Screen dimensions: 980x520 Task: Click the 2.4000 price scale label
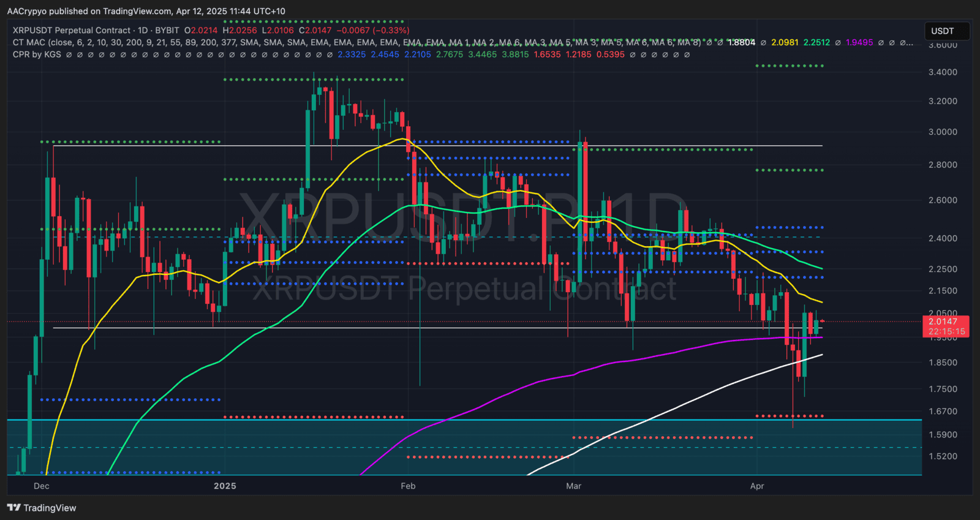coord(943,238)
